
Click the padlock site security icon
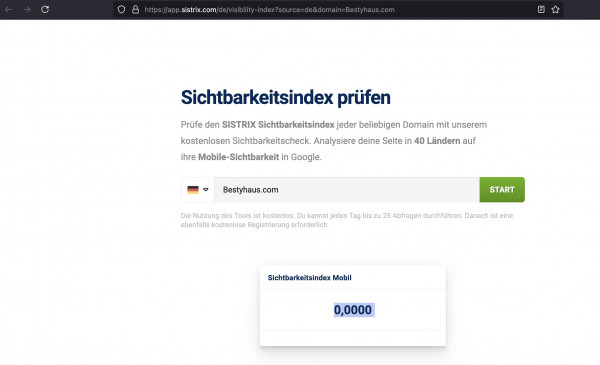(135, 10)
